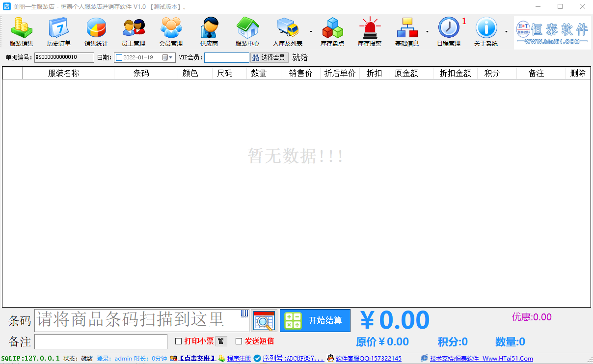
Task: Click the 优惠:0.00 discount text
Action: pos(532,317)
